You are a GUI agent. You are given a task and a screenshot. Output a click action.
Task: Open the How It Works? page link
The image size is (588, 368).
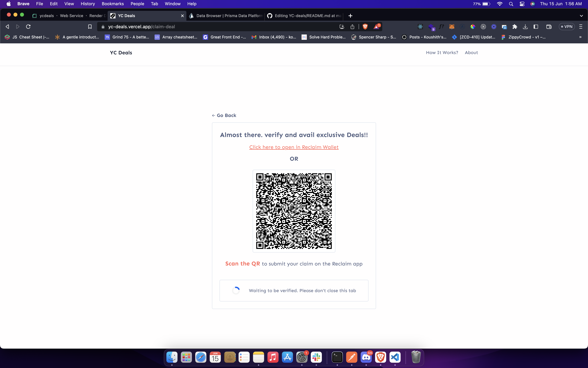(x=442, y=53)
